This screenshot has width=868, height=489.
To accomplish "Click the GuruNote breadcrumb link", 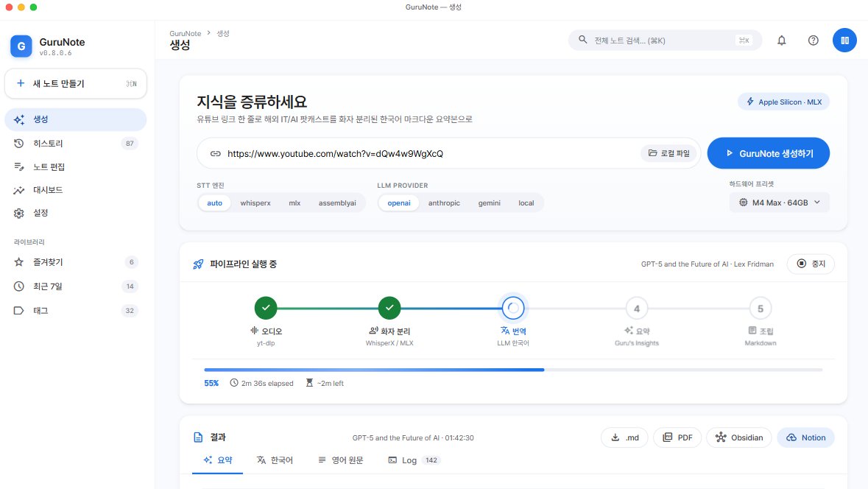I will point(186,33).
